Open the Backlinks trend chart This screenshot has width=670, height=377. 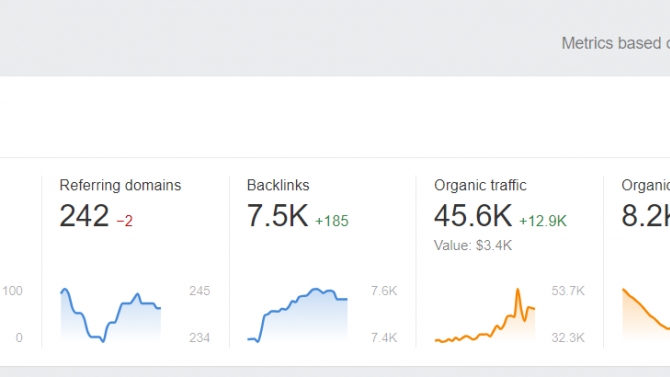coord(297,315)
